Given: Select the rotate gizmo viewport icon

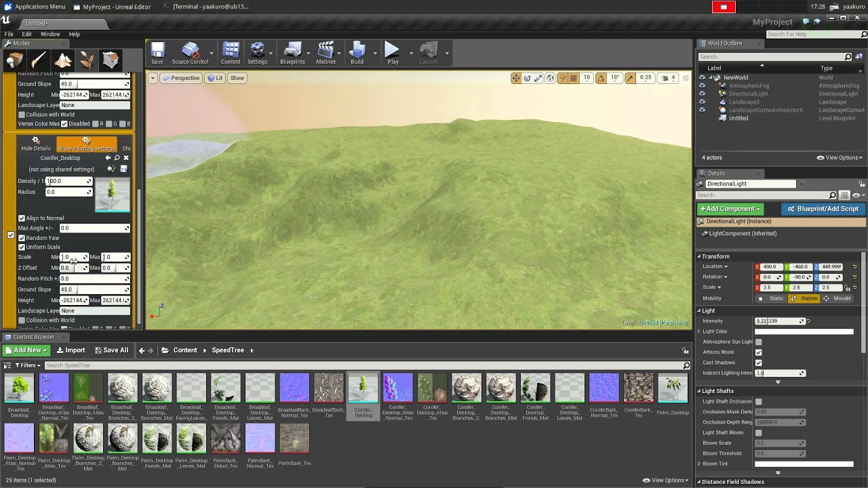Looking at the screenshot, I should click(x=527, y=78).
